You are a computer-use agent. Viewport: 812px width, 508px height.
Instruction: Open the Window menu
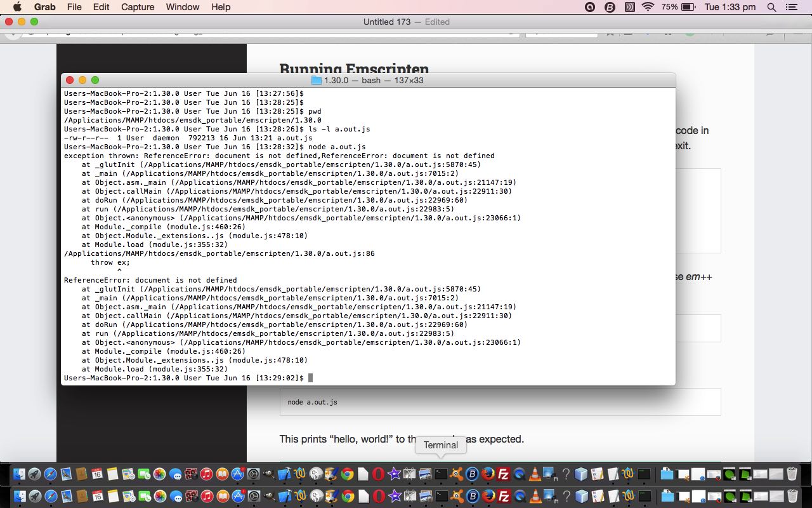(x=183, y=7)
